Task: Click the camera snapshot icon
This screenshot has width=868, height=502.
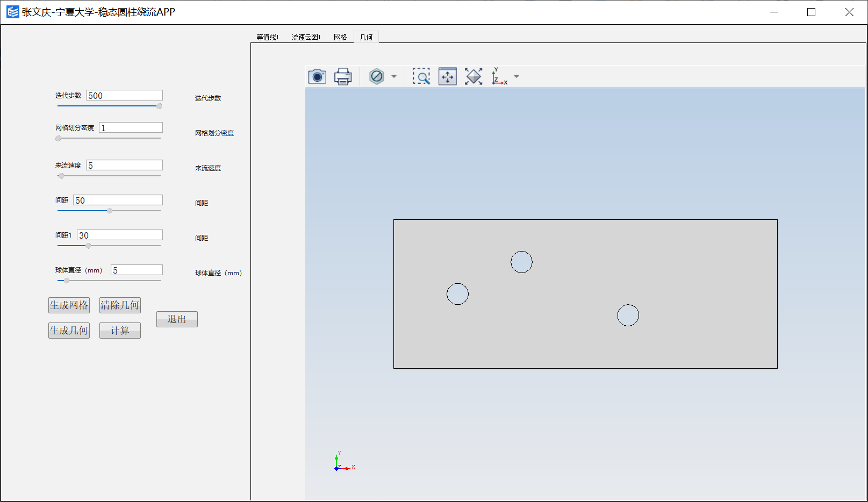Action: coord(317,77)
